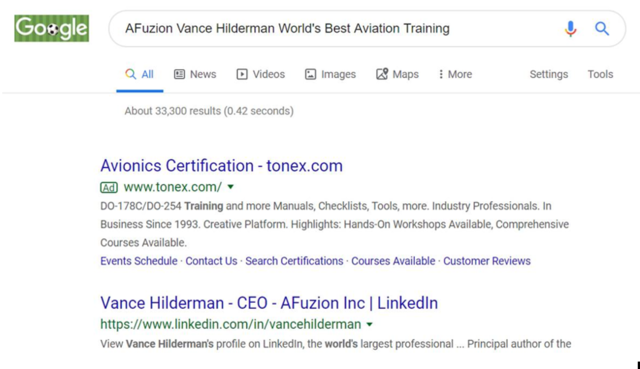Click the www.tonex.com/ green URL
This screenshot has height=369, width=640.
[x=173, y=187]
